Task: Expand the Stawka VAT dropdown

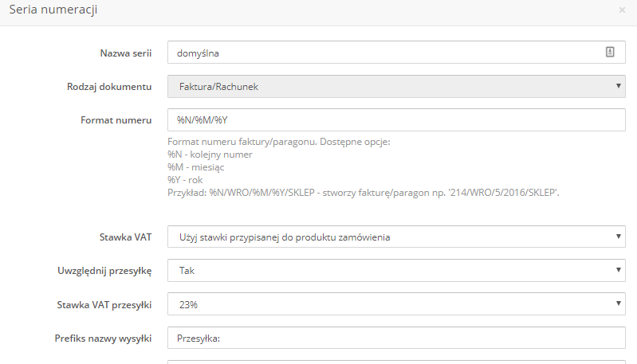Action: [396, 237]
